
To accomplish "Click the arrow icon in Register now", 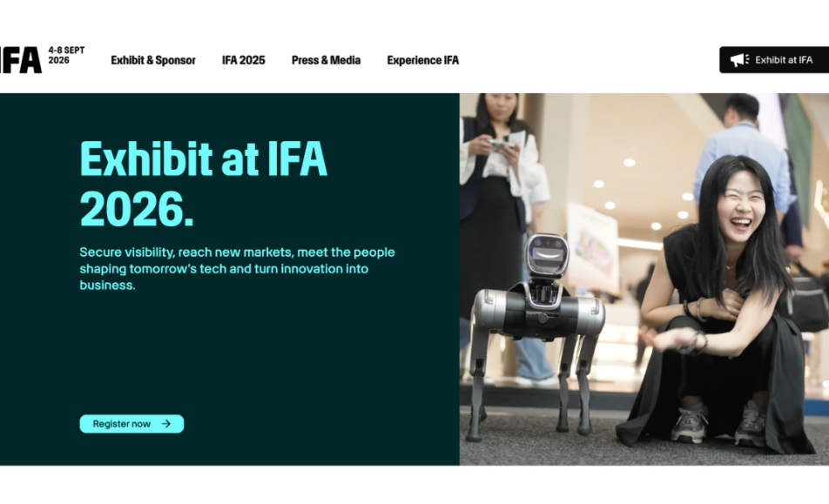I will [166, 424].
